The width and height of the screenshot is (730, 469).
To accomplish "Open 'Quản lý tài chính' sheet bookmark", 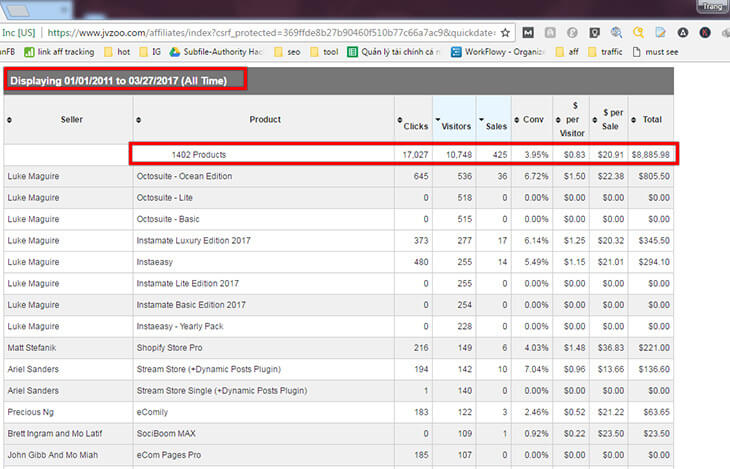I will [394, 52].
